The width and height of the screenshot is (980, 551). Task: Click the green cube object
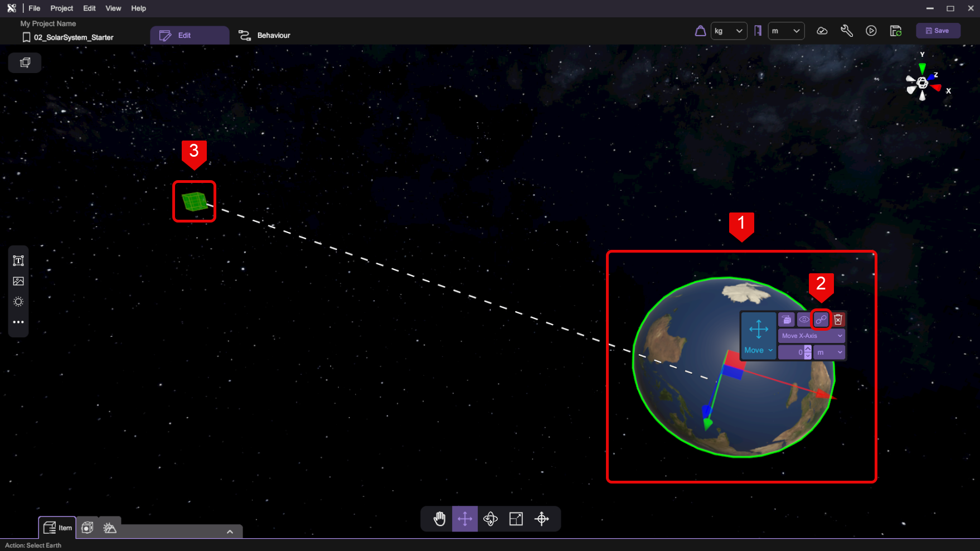(x=195, y=201)
